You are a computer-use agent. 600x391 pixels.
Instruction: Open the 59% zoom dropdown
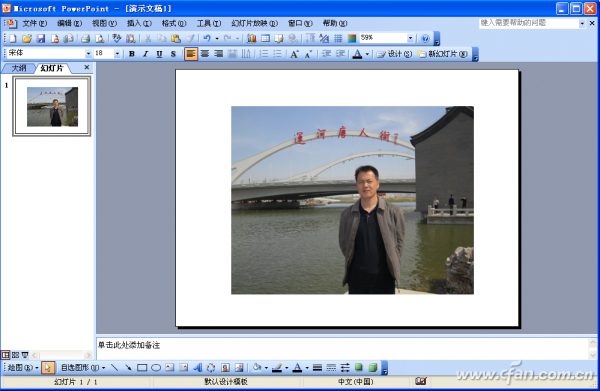tap(410, 38)
